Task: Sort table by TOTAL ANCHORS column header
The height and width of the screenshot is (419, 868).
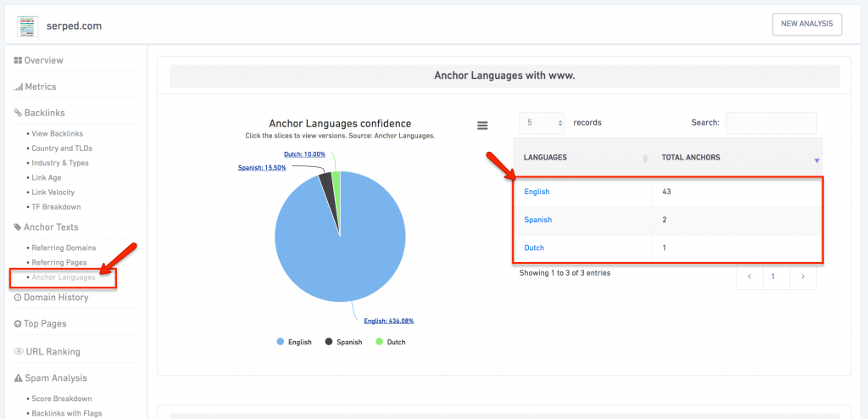Action: coord(737,158)
